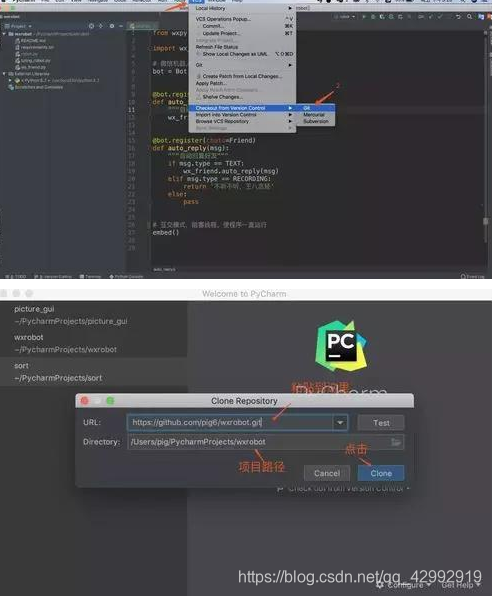Click the folder browse icon in Directory field
This screenshot has height=596, width=492.
(396, 442)
